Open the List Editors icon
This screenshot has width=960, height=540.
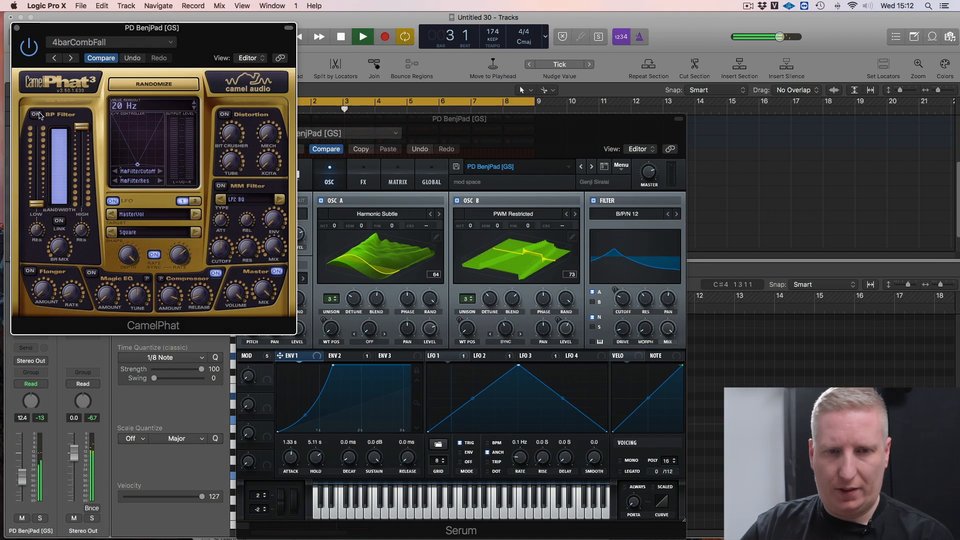click(895, 37)
